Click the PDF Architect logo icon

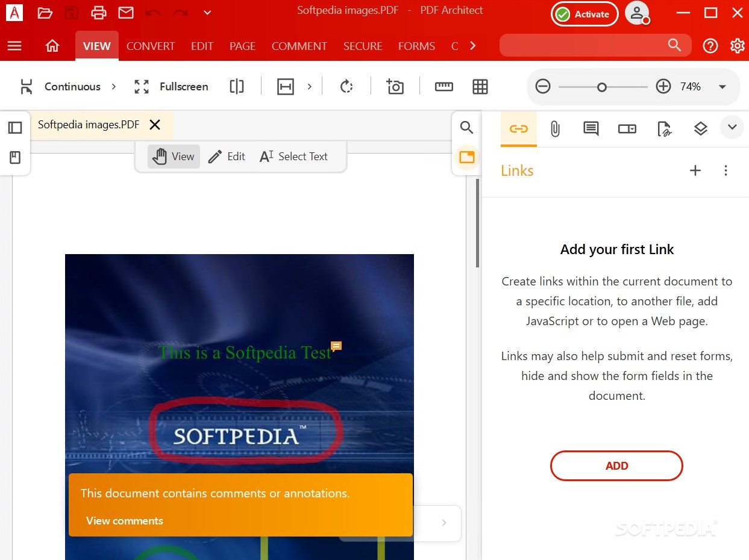point(14,12)
